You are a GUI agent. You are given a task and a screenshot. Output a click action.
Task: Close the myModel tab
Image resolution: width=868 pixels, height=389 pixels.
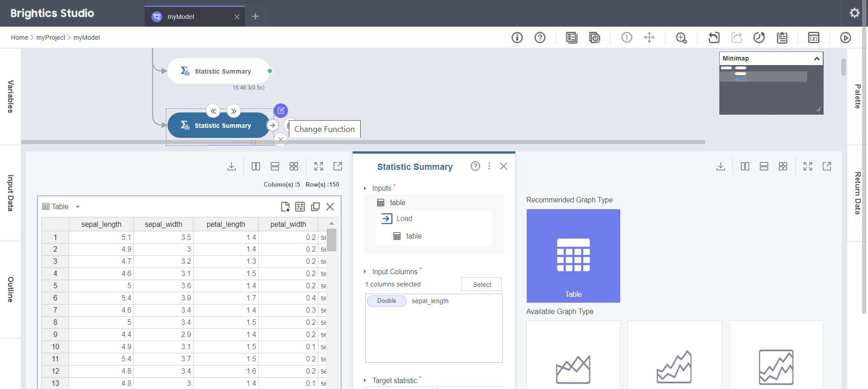click(236, 17)
